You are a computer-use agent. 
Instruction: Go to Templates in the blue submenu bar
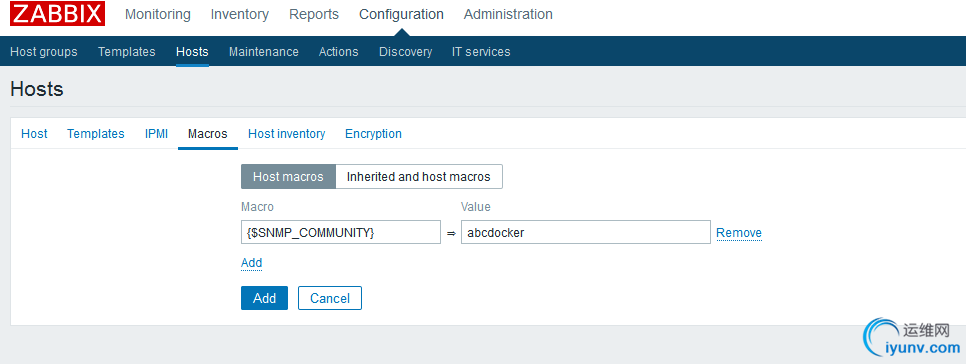[x=126, y=52]
